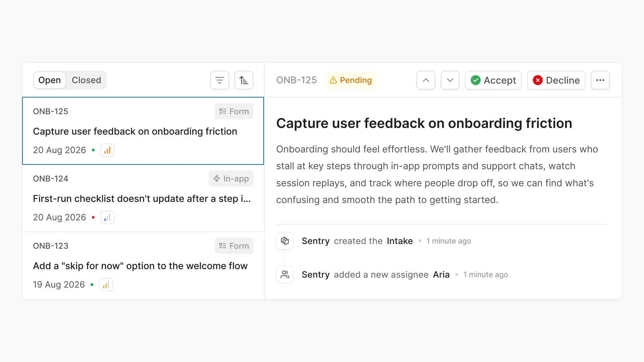Image resolution: width=644 pixels, height=362 pixels.
Task: Open the more options ellipsis menu
Action: point(600,80)
